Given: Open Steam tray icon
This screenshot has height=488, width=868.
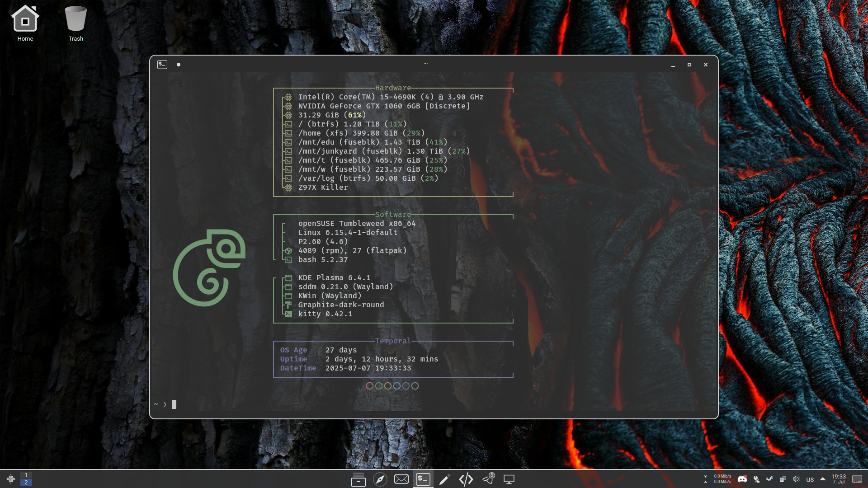Looking at the screenshot, I should point(769,479).
